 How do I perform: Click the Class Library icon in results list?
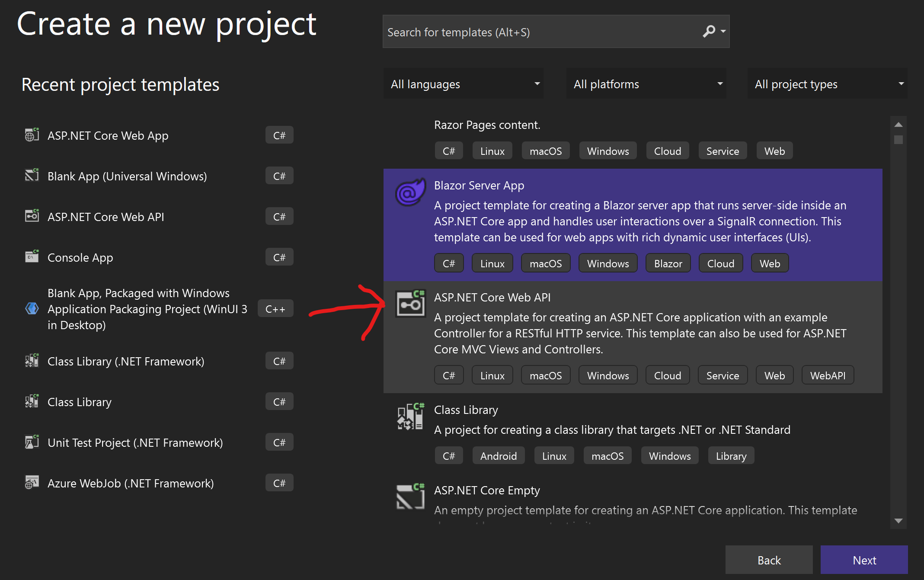click(410, 416)
